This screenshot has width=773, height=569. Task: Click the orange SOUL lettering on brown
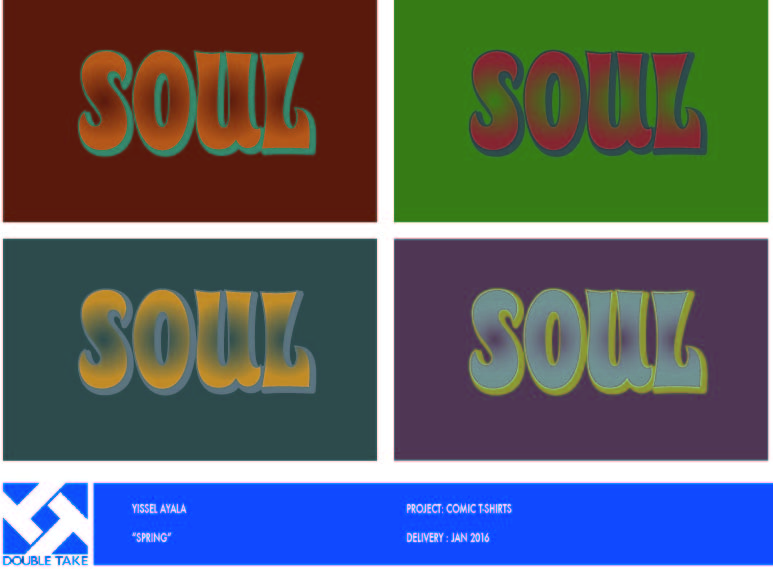197,103
